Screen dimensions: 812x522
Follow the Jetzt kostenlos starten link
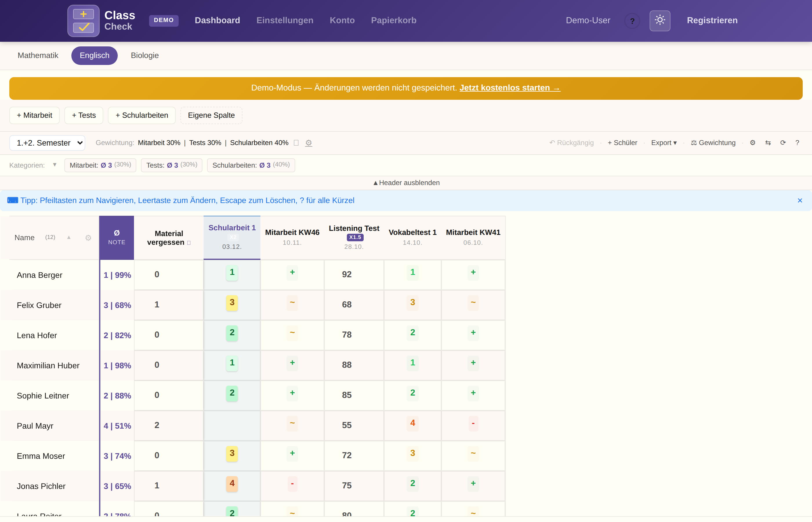510,88
